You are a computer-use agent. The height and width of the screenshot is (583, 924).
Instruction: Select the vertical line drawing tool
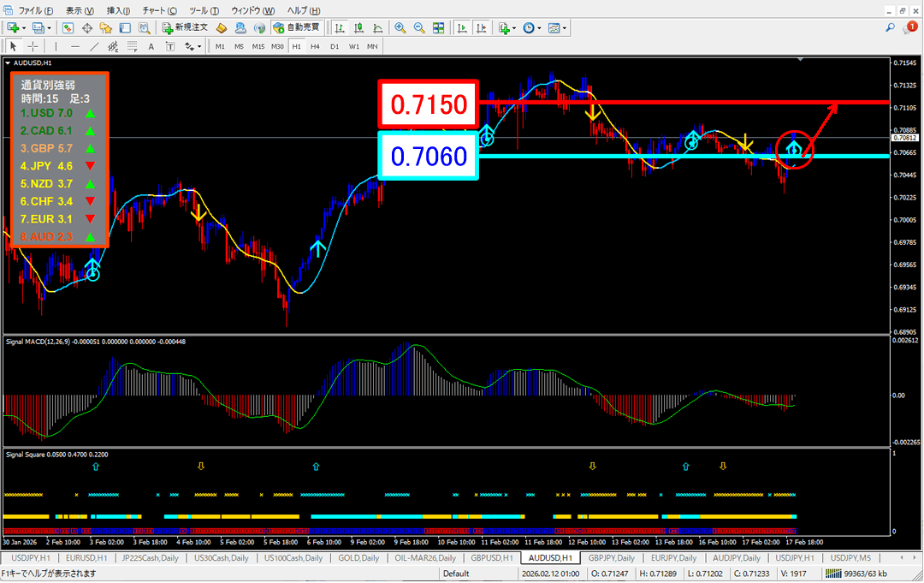57,46
